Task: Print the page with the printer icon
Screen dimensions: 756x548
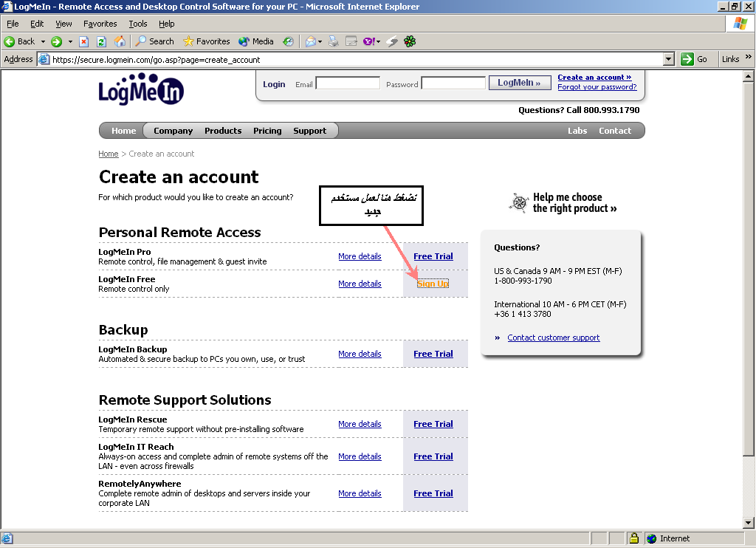Action: 333,41
